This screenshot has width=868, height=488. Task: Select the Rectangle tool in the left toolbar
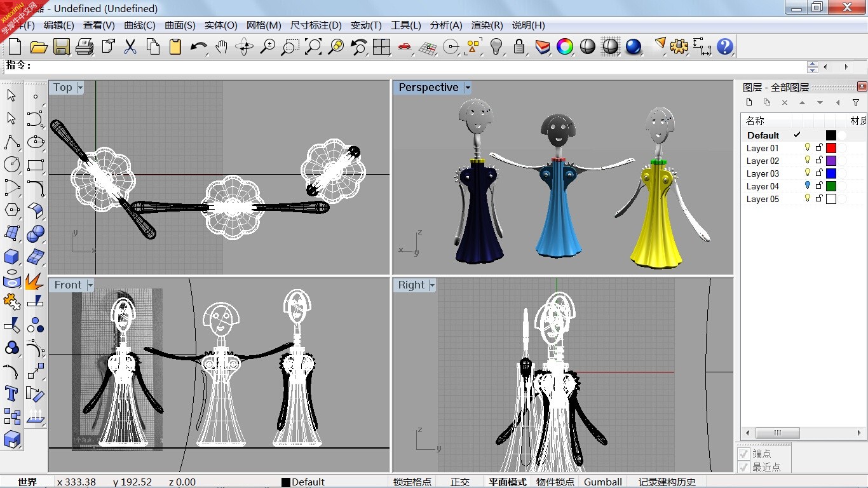[x=36, y=164]
